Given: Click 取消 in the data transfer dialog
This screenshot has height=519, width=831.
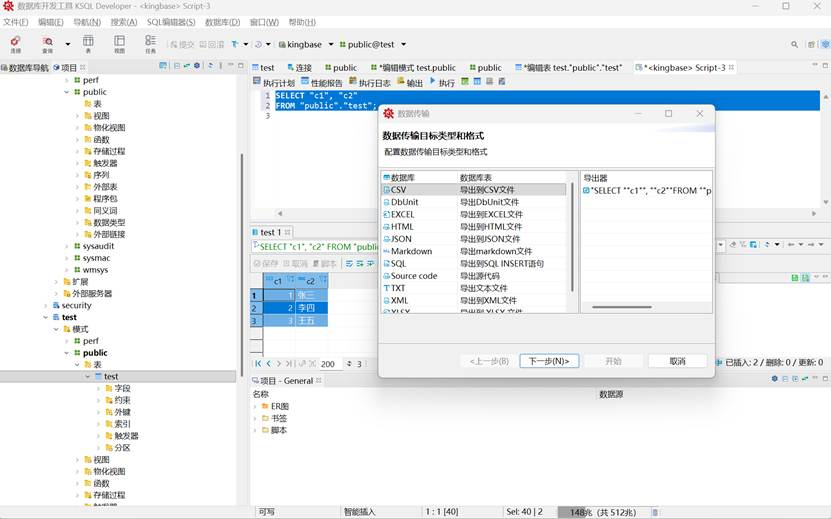Looking at the screenshot, I should point(677,361).
